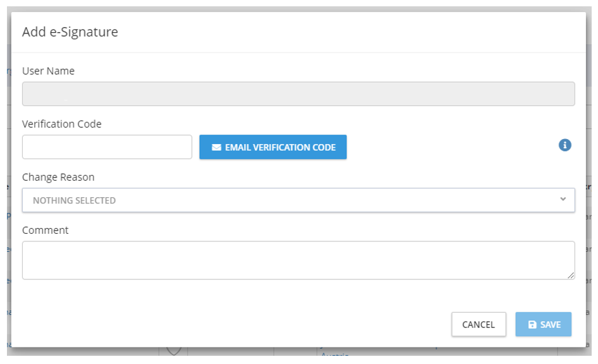Open the partially hidden Austria link
Viewport: 598px width, 364px height.
pyautogui.click(x=335, y=356)
